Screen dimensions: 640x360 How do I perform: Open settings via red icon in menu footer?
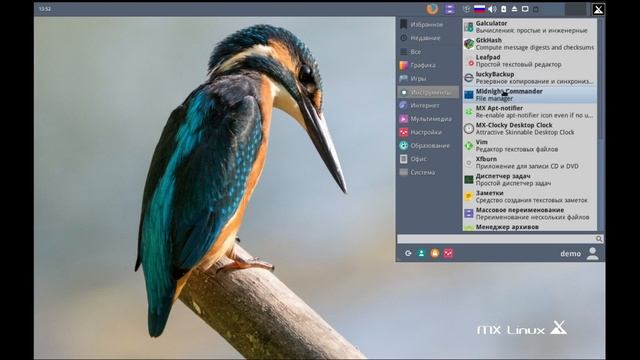tap(448, 253)
